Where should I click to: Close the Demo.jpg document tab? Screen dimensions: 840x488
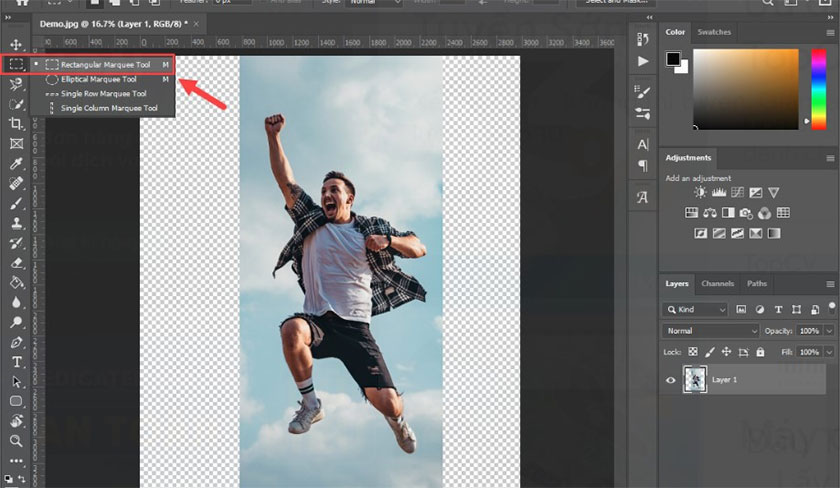point(196,24)
